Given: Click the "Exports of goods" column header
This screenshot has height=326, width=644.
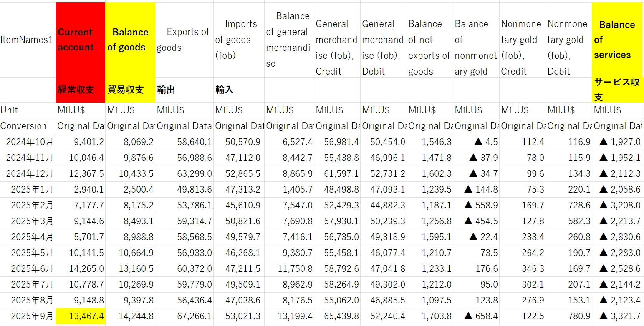Looking at the screenshot, I should coord(184,40).
